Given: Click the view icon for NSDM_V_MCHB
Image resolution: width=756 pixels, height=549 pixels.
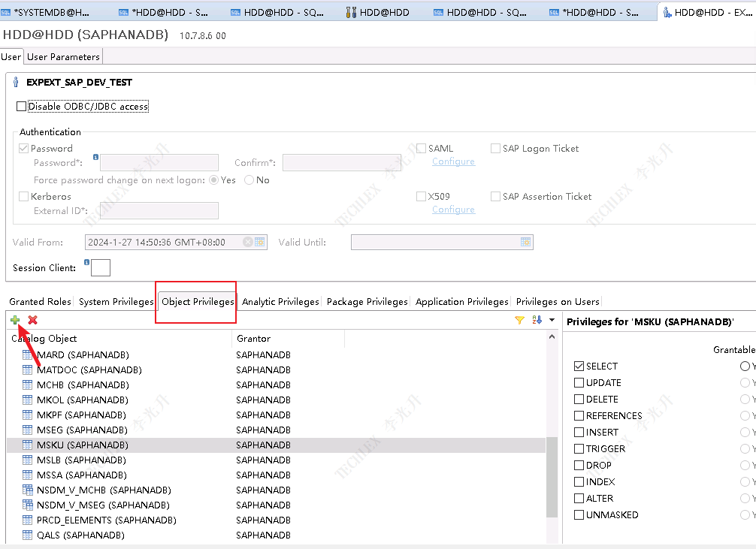Looking at the screenshot, I should 28,490.
